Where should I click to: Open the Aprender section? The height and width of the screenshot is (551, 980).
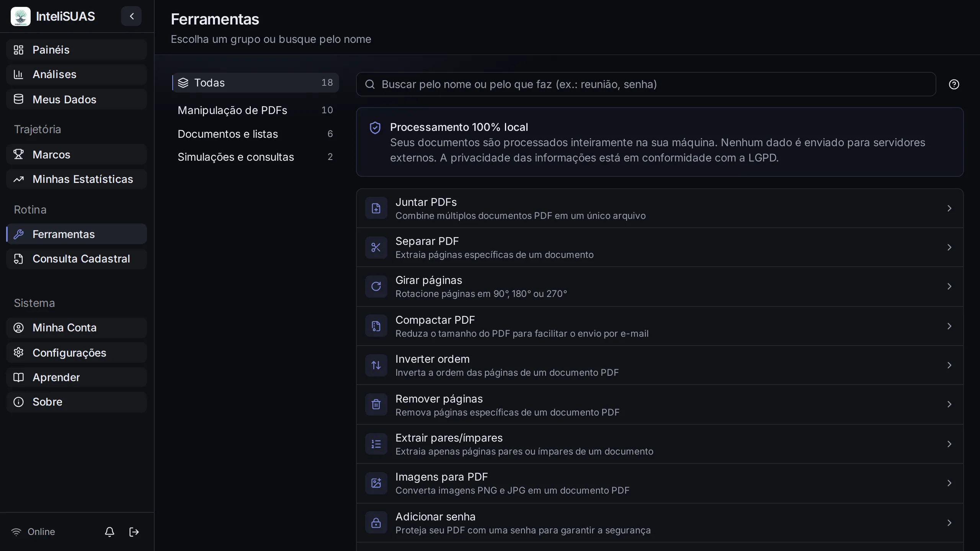[77, 377]
